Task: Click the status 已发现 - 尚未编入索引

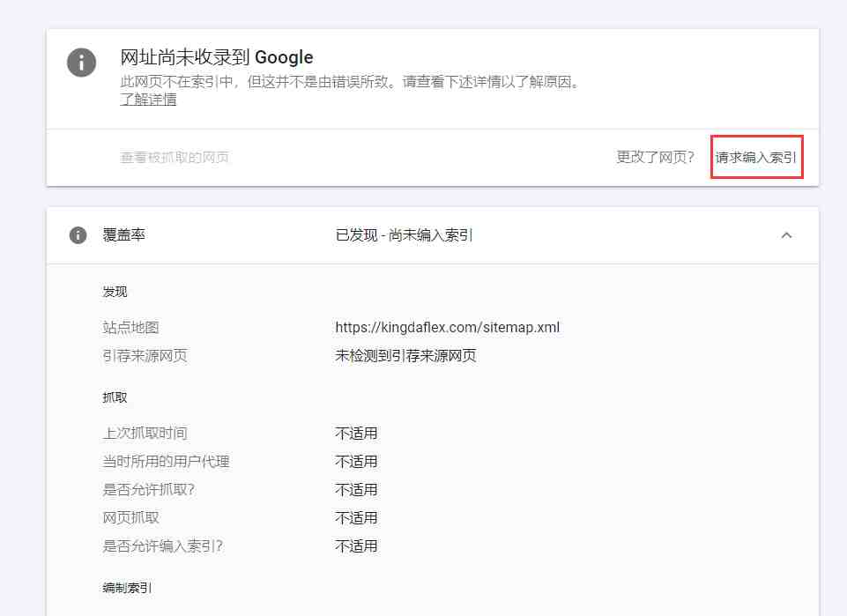Action: point(404,235)
